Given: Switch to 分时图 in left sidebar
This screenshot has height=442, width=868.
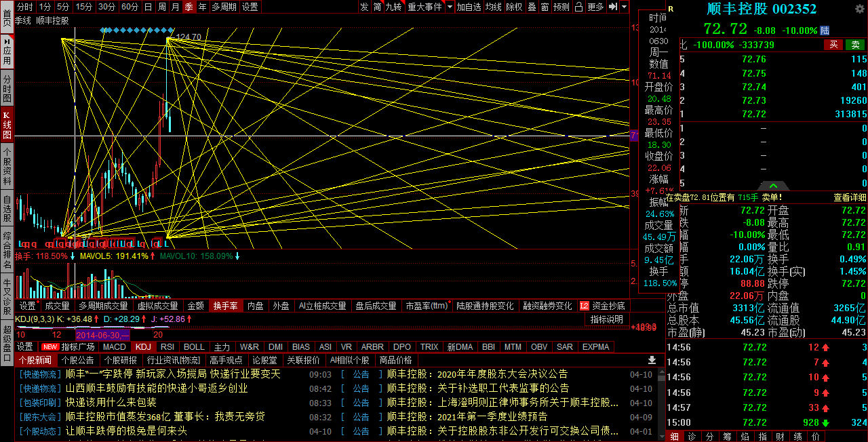Looking at the screenshot, I should click(x=7, y=88).
